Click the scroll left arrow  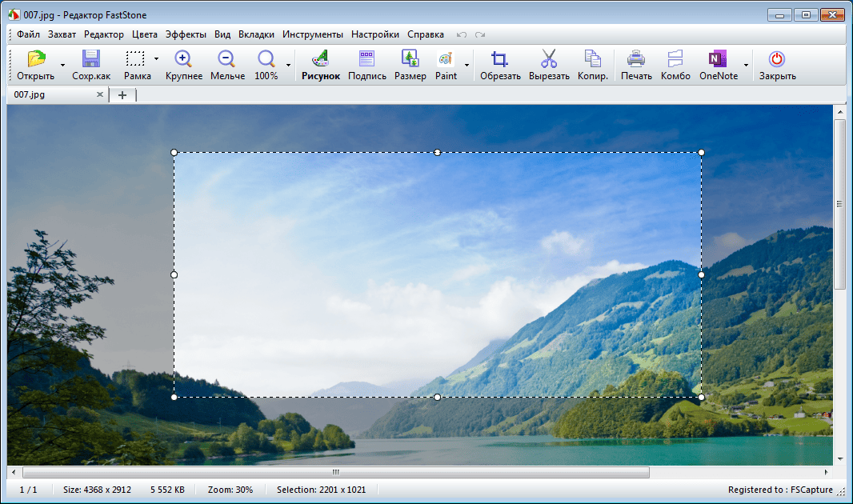[14, 472]
